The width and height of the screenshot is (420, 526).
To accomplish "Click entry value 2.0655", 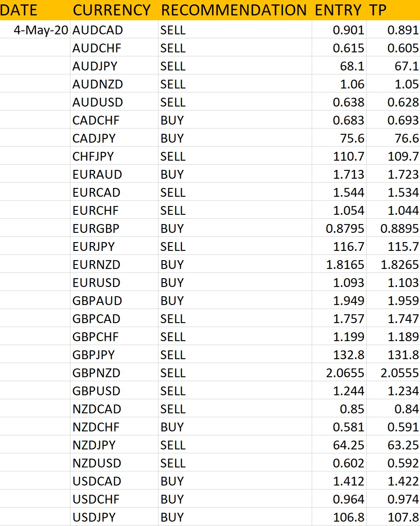I will click(345, 373).
